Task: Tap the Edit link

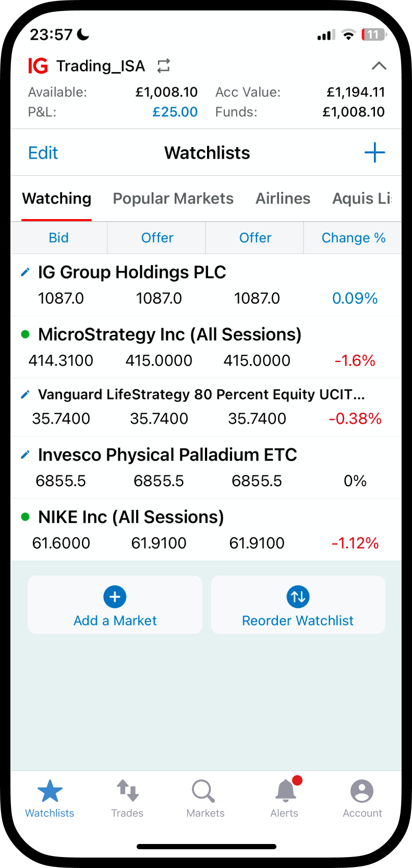Action: click(43, 153)
